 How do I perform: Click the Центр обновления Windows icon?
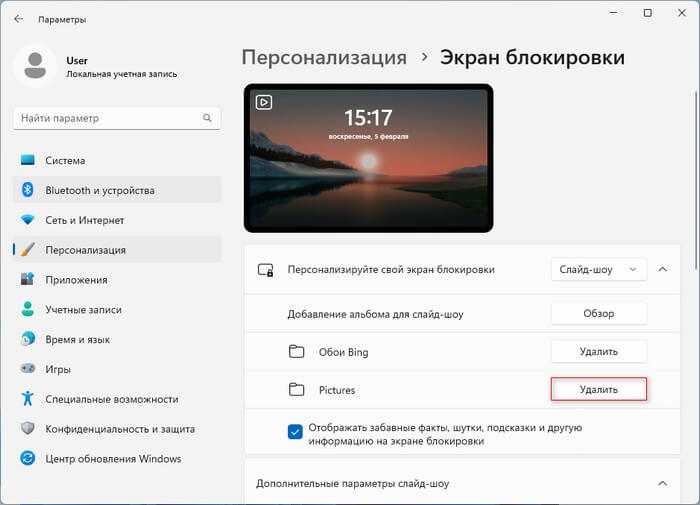click(x=28, y=458)
